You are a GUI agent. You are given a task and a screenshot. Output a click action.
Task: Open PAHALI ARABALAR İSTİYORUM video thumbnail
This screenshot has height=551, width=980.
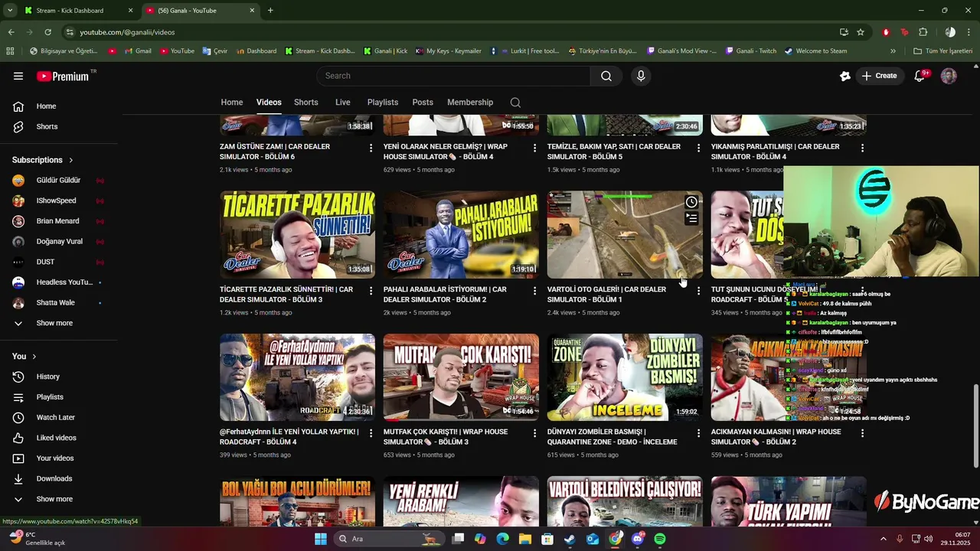[461, 234]
